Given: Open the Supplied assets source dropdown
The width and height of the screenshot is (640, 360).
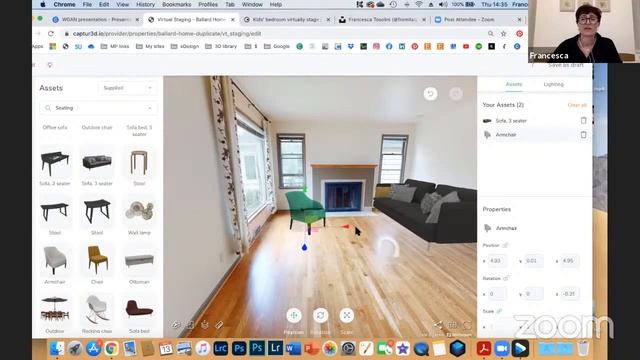Looking at the screenshot, I should coord(127,88).
